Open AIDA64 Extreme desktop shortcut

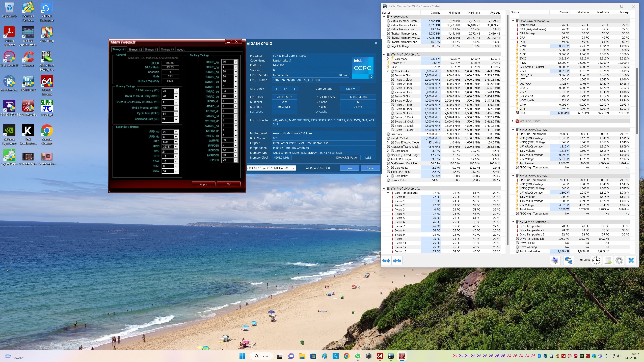(47, 85)
